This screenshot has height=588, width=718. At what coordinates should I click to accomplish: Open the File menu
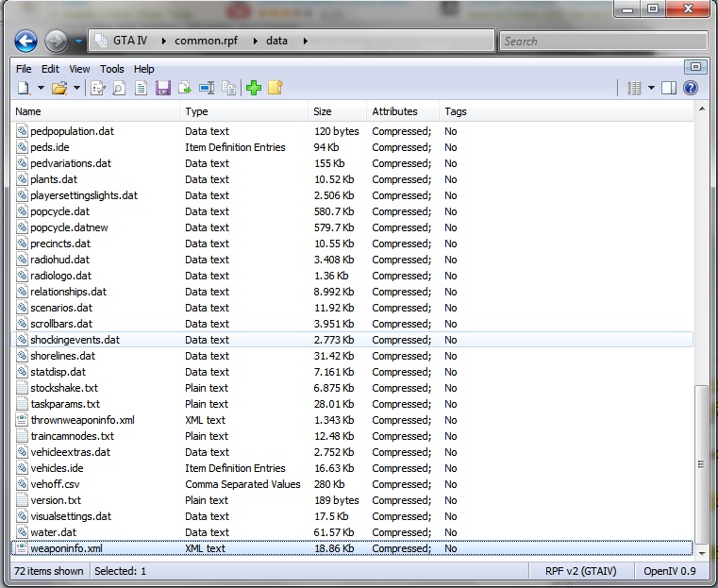coord(24,69)
